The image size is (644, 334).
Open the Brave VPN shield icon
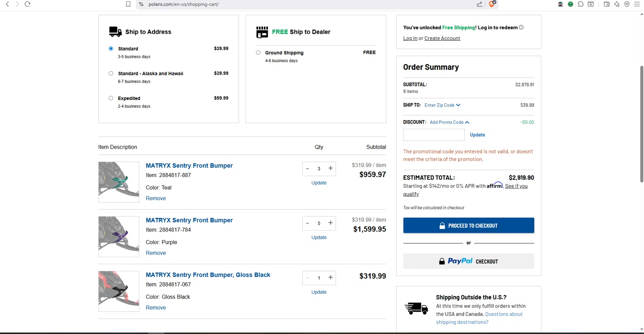click(627, 4)
